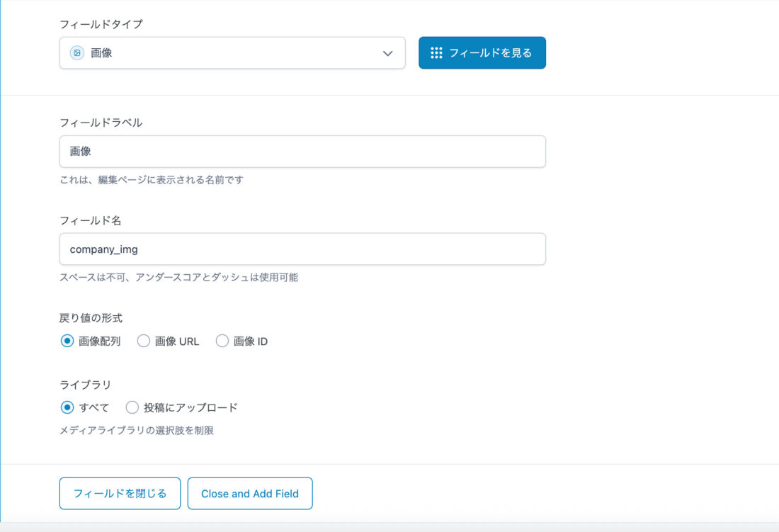This screenshot has height=532, width=779.
Task: Click the フィールドラベル input containing 画像
Action: pos(302,151)
